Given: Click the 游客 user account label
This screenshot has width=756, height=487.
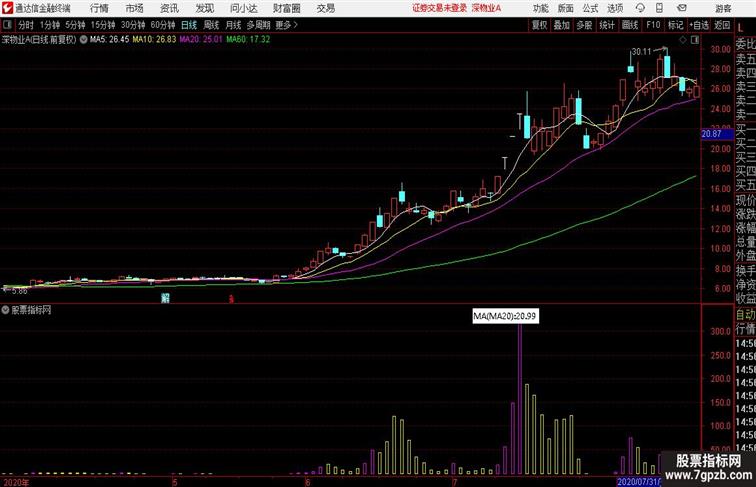Looking at the screenshot, I should click(723, 8).
